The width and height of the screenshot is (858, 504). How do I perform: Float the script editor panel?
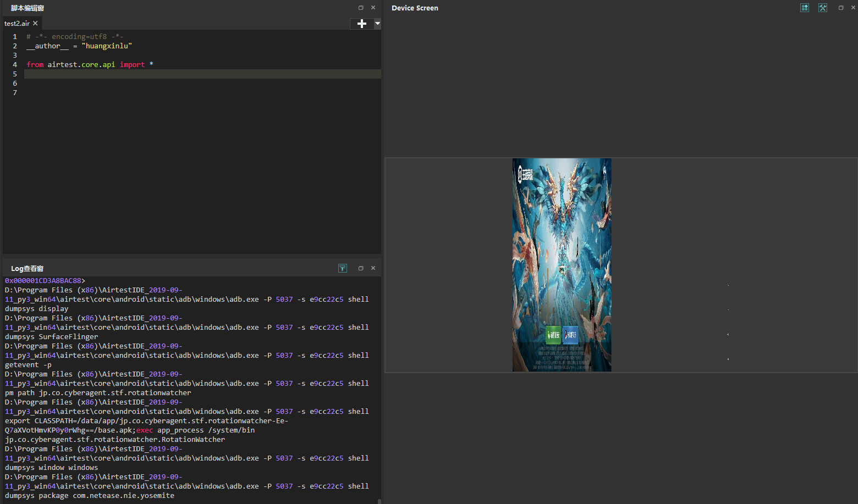click(361, 8)
